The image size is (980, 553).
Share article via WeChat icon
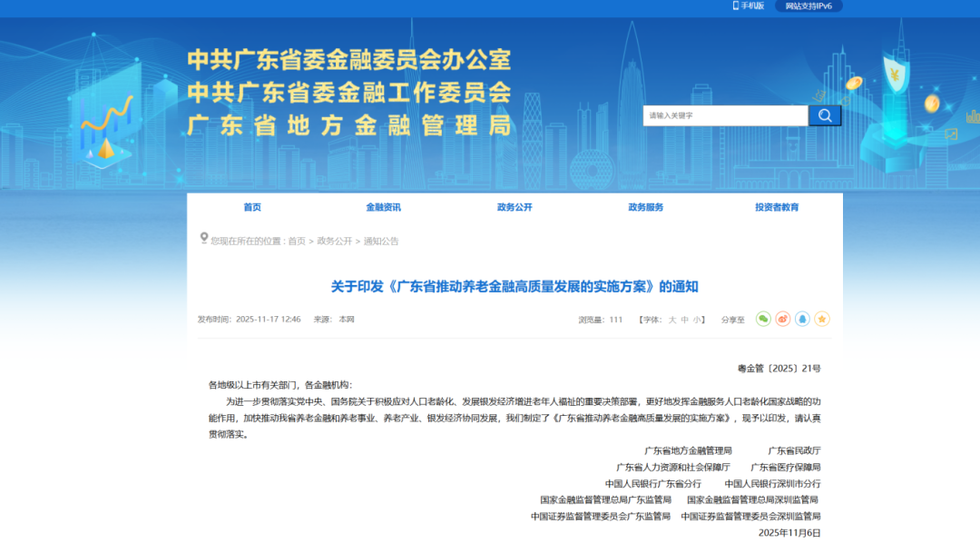click(x=763, y=319)
